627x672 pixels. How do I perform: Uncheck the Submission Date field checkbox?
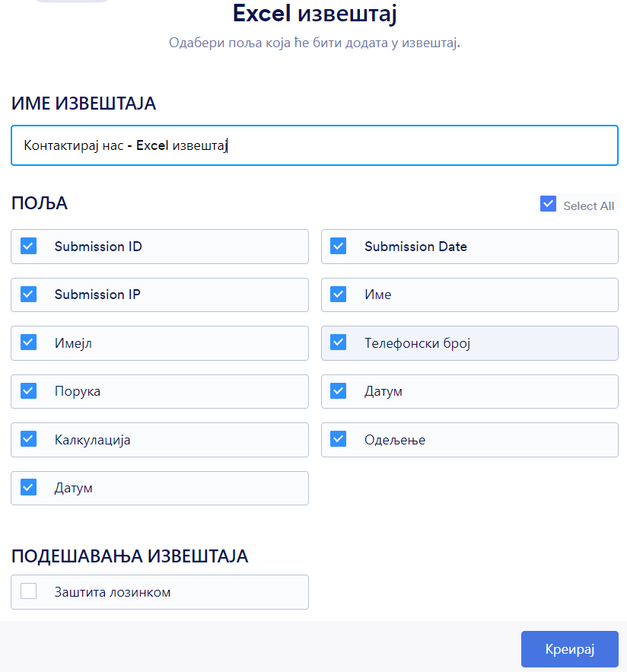click(339, 246)
